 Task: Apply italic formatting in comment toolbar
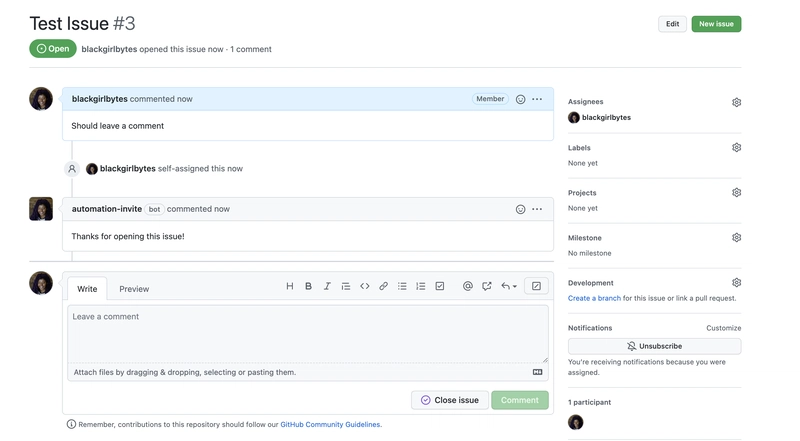tap(327, 287)
